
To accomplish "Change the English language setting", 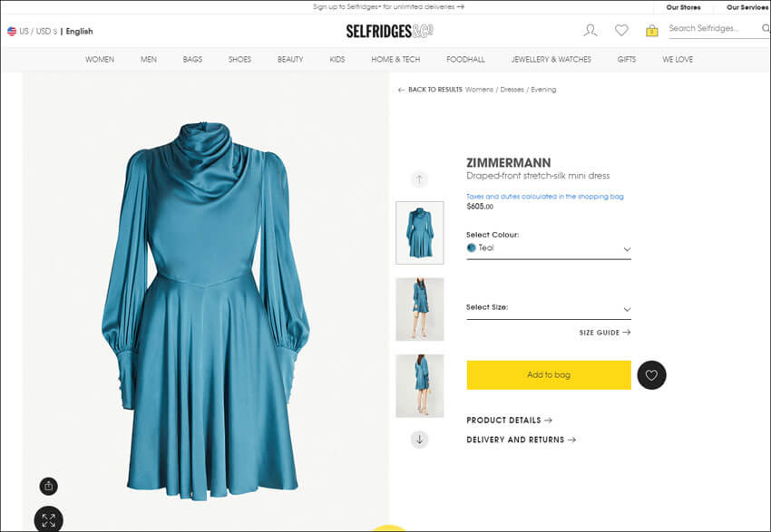I will 79,32.
